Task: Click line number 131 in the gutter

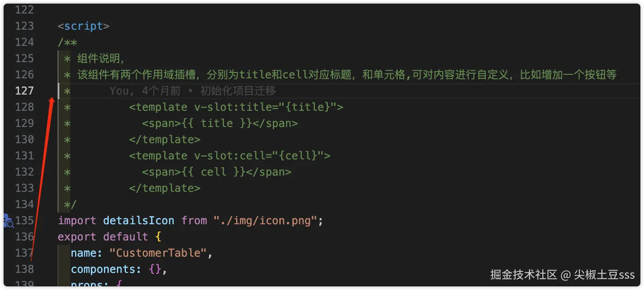Action: pyautogui.click(x=24, y=156)
